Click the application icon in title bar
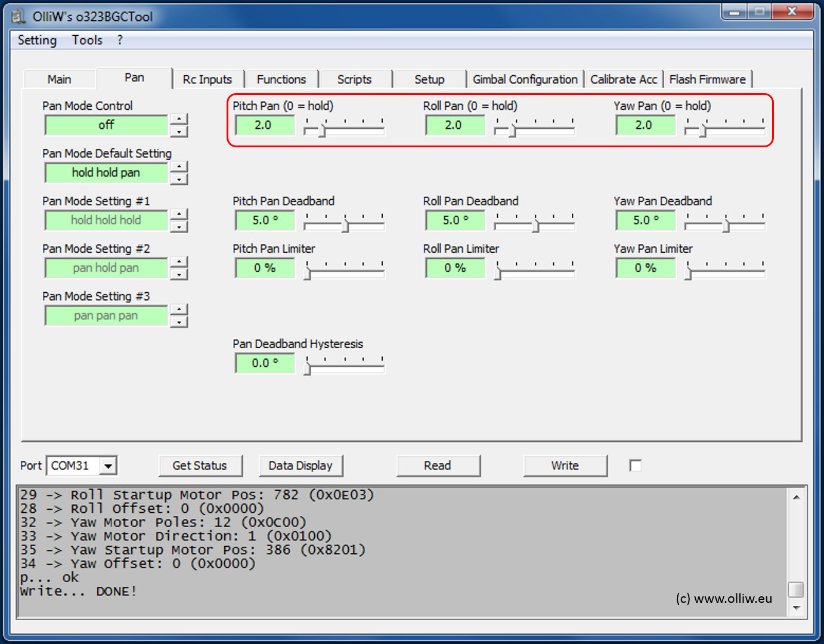Image resolution: width=824 pixels, height=644 pixels. [x=18, y=16]
